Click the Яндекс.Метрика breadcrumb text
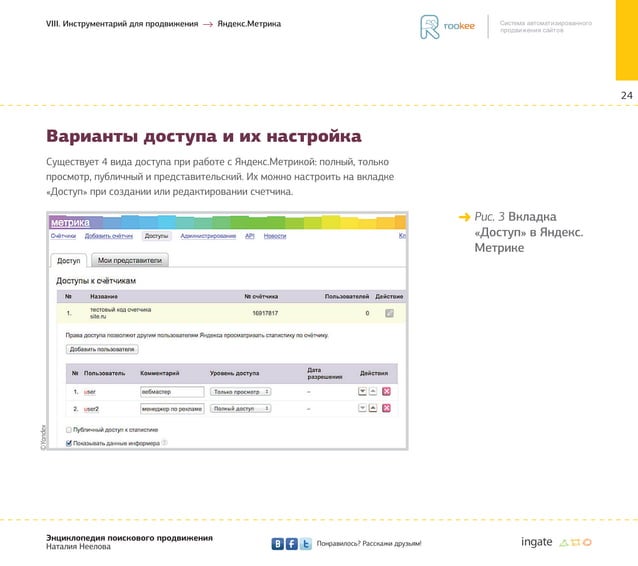 click(x=249, y=24)
